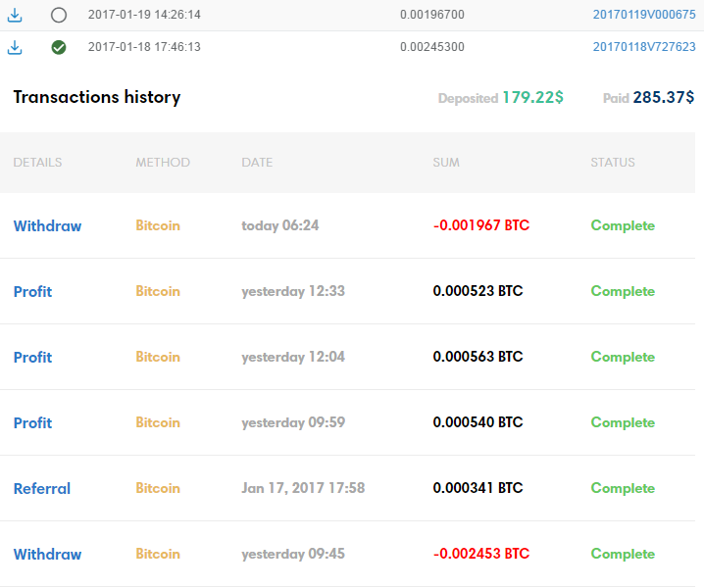
Task: Open Withdraw entry from yesterday 09:45
Action: point(48,554)
